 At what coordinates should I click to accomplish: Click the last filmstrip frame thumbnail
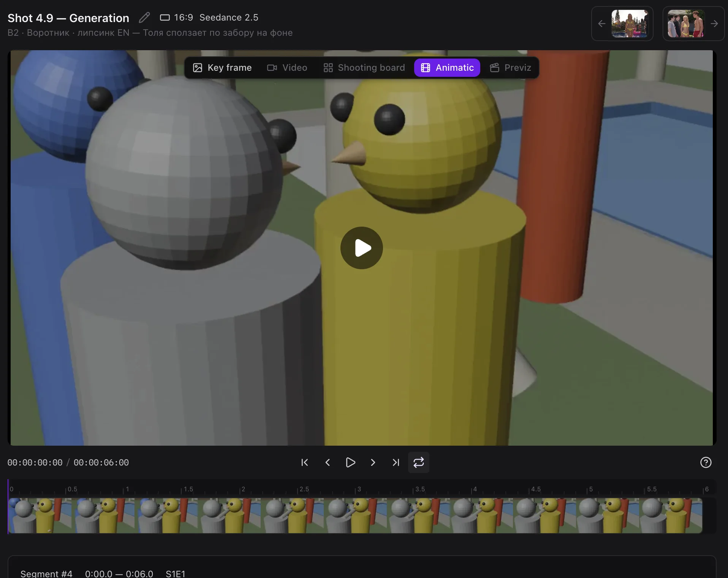[x=671, y=516]
